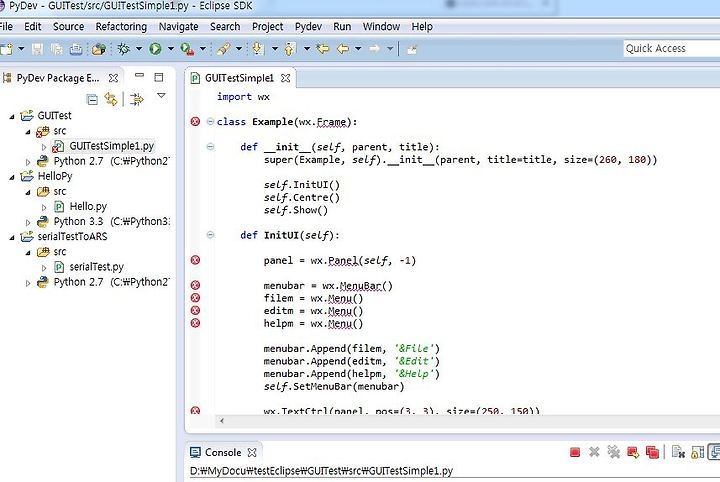
Task: Collapse all in PyDev Package Explorer
Action: pos(92,99)
